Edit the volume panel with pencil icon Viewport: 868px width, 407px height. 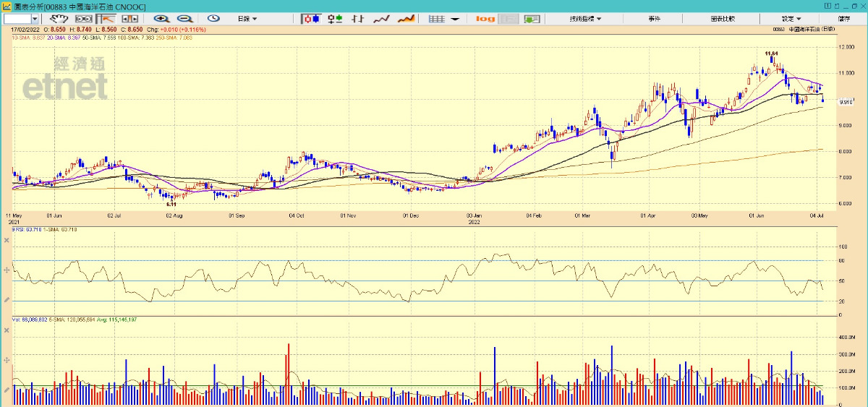pos(7,390)
